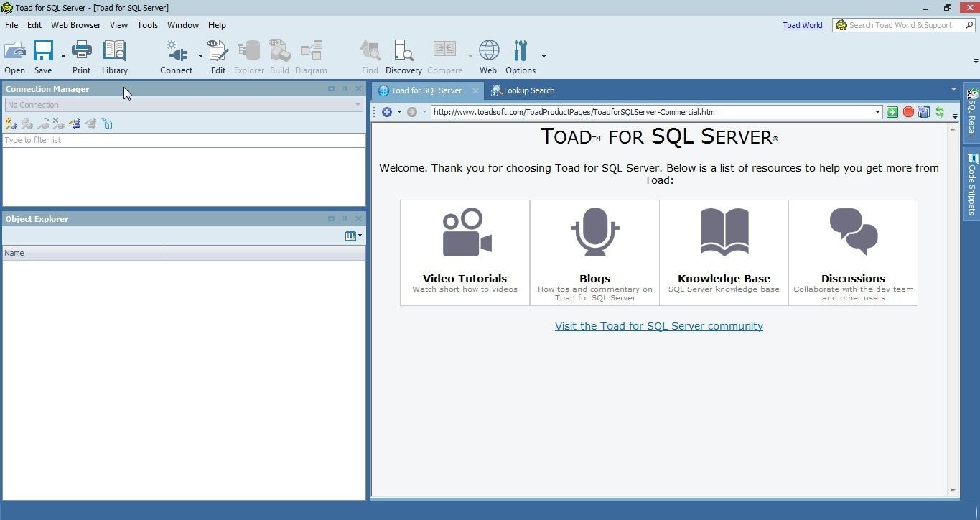Close the Connection Manager panel
This screenshot has height=520, width=980.
pyautogui.click(x=358, y=89)
